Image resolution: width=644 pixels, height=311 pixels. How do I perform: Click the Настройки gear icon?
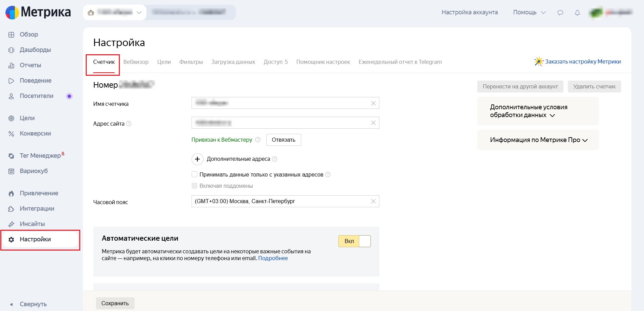11,240
